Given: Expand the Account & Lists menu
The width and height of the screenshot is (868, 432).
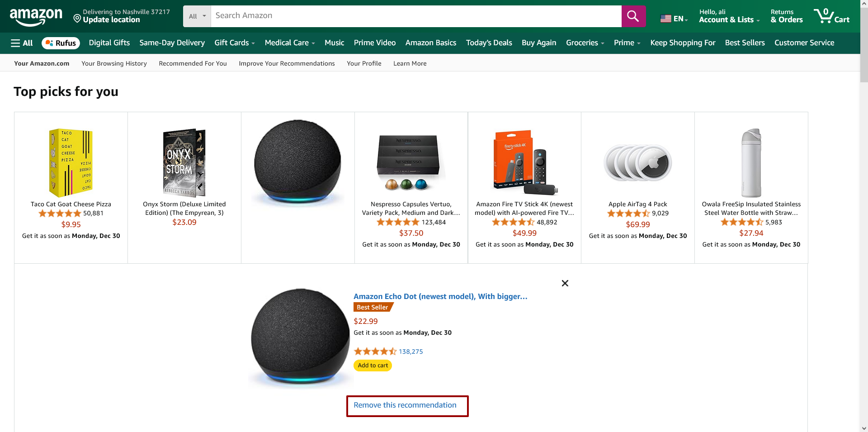Looking at the screenshot, I should click(729, 16).
